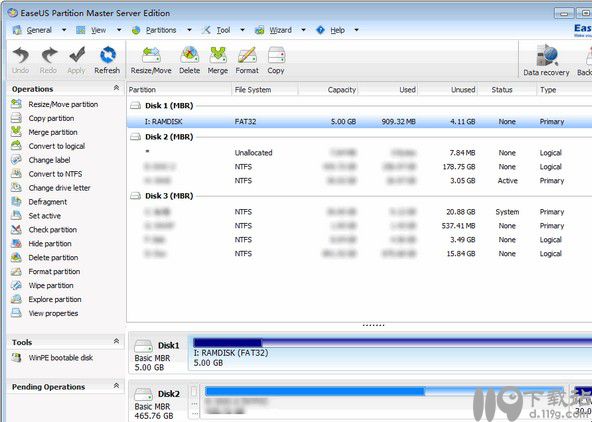Click the Apply checkmark icon
The image size is (592, 422).
77,60
